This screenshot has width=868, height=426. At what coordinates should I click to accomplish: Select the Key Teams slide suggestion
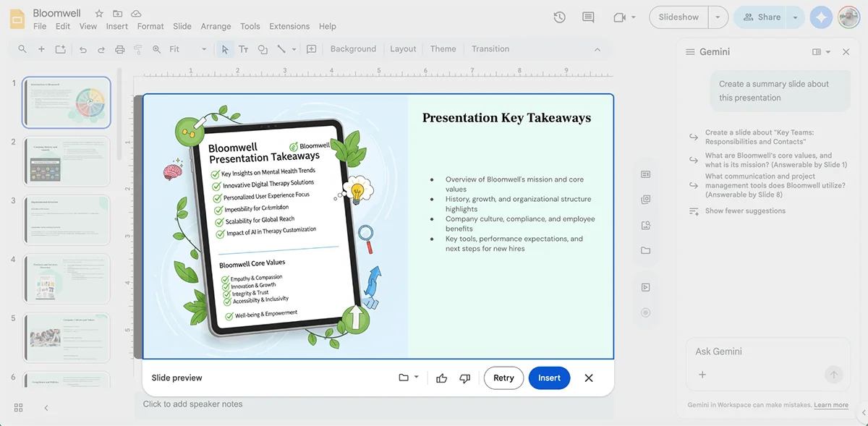759,137
